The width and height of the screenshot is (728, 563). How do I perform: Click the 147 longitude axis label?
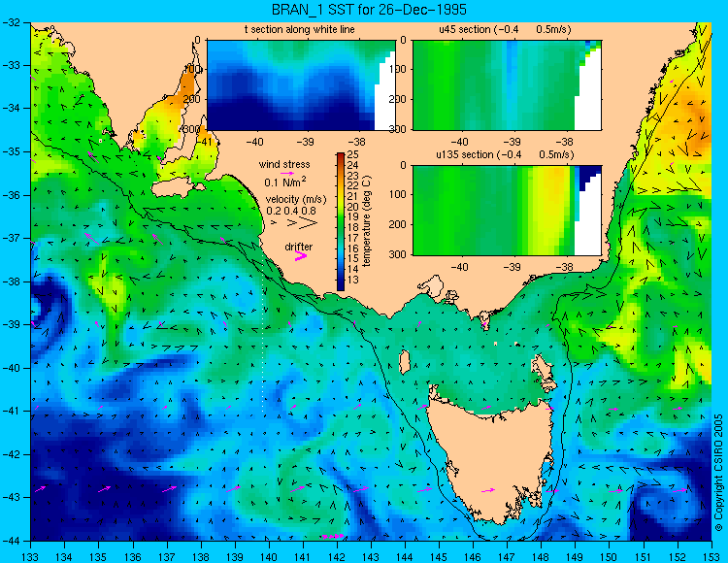pyautogui.click(x=507, y=557)
